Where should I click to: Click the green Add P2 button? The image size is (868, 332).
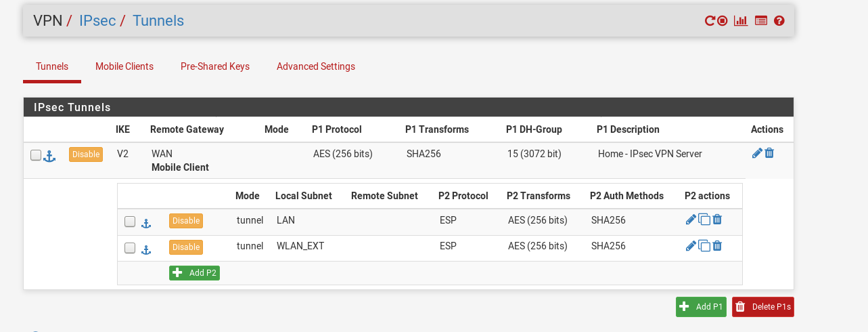coord(194,272)
